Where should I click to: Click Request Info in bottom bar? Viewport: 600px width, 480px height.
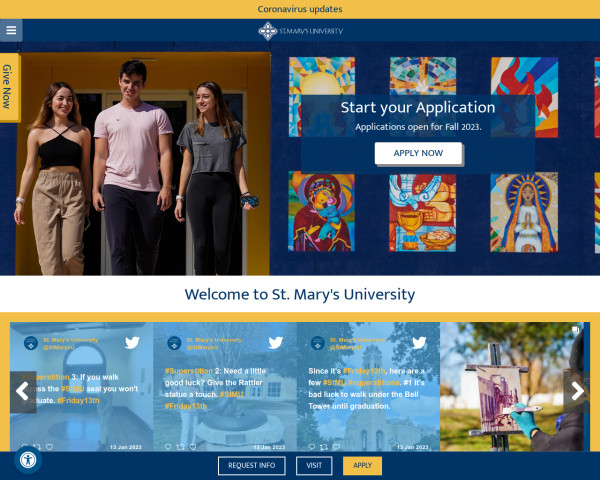(251, 465)
